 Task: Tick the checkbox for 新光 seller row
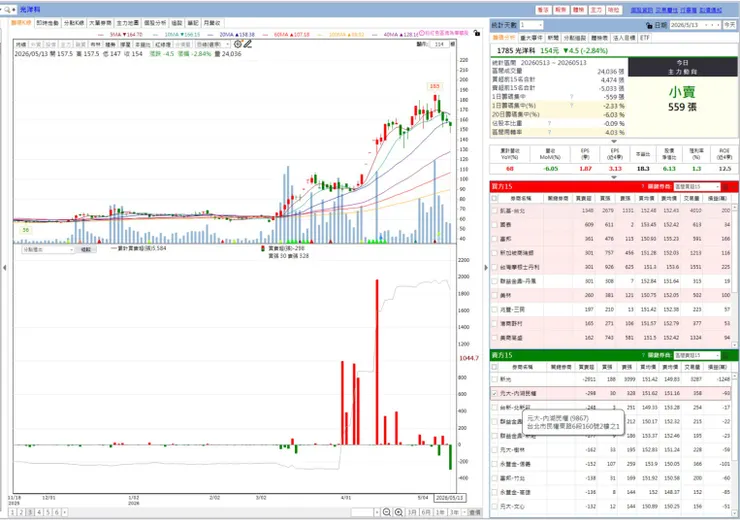pos(495,379)
